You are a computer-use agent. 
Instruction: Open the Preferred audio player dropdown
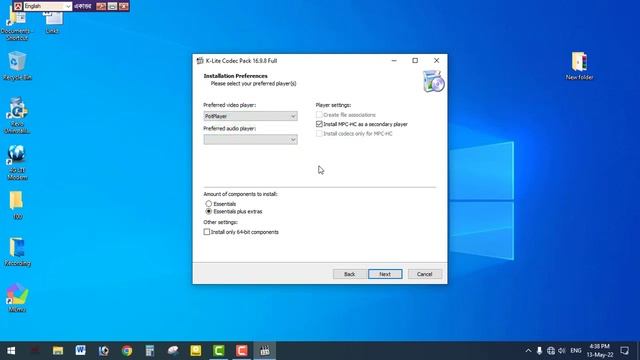(x=250, y=140)
